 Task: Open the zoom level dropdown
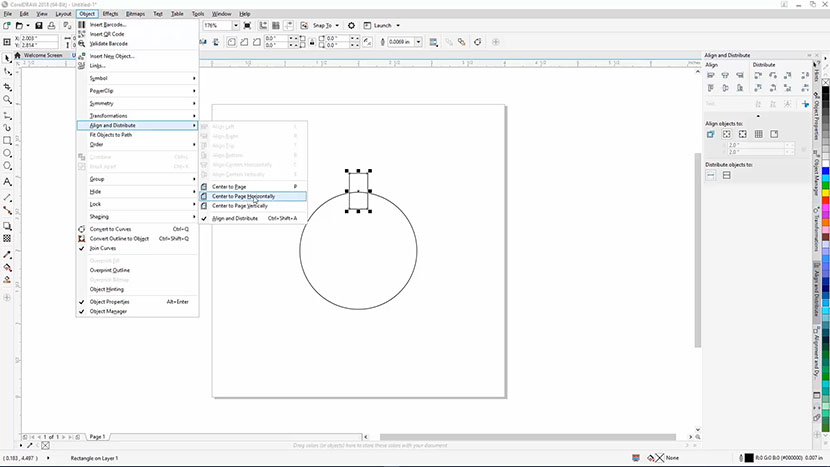tap(234, 25)
